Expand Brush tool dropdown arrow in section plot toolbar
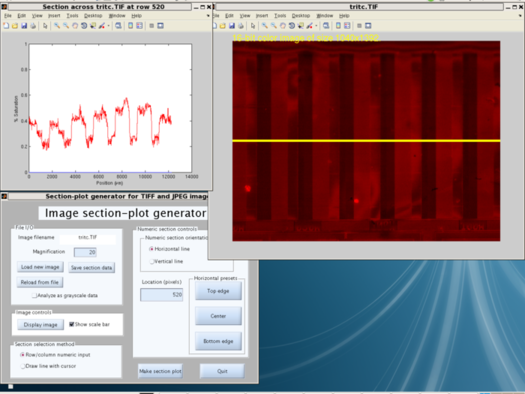This screenshot has height=394, width=525. (108, 26)
